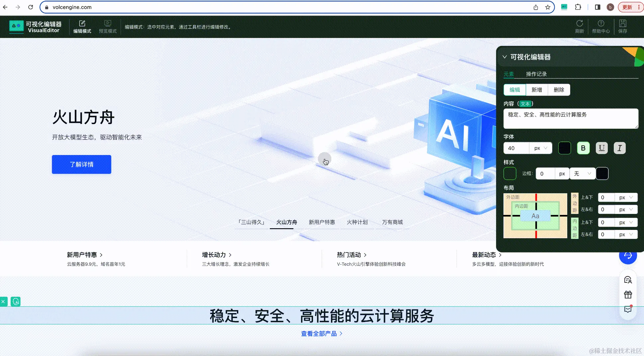The height and width of the screenshot is (356, 644).
Task: Click the 刷新 refresh icon
Action: coord(580,27)
